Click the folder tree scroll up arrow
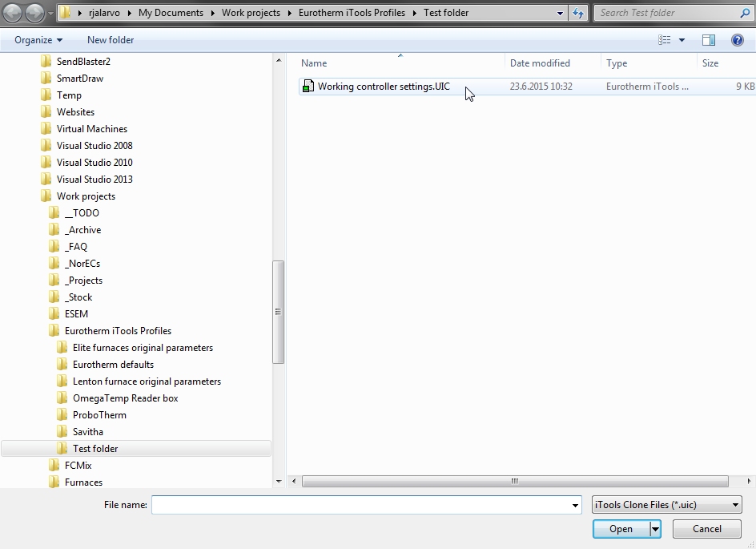This screenshot has height=549, width=756. click(279, 60)
